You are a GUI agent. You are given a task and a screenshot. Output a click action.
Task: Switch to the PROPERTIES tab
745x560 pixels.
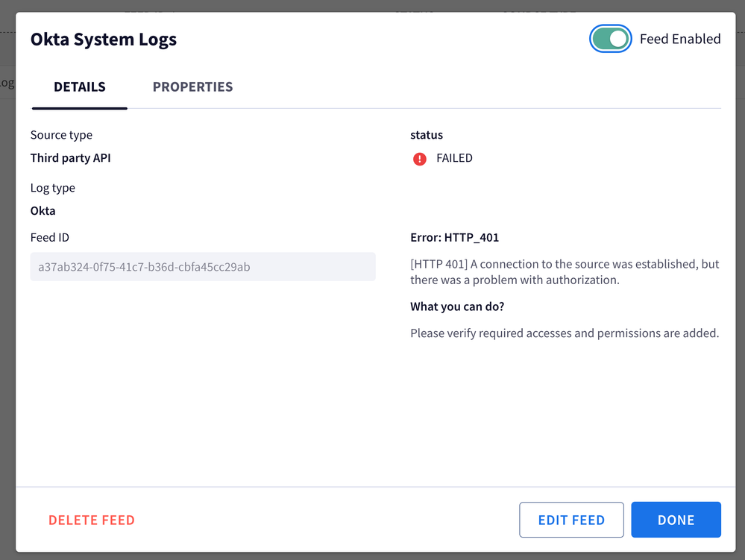click(192, 87)
